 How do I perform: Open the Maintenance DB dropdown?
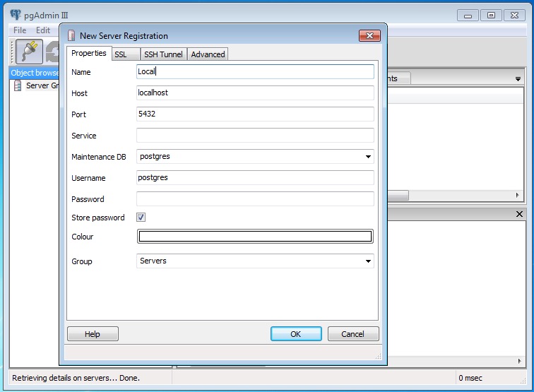(368, 157)
